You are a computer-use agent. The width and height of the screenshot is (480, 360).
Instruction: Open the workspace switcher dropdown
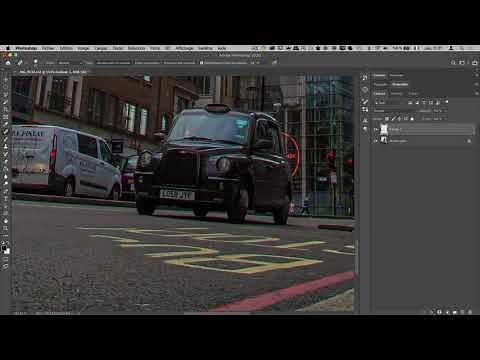click(x=462, y=62)
